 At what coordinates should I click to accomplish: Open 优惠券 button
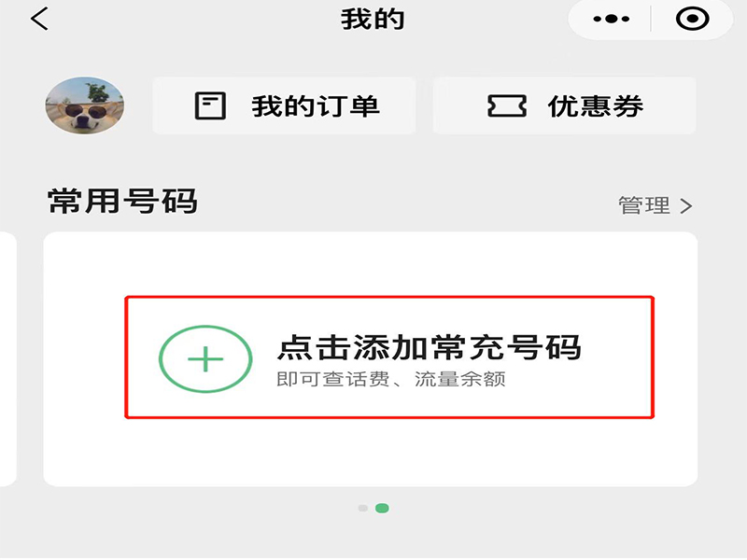[x=564, y=105]
